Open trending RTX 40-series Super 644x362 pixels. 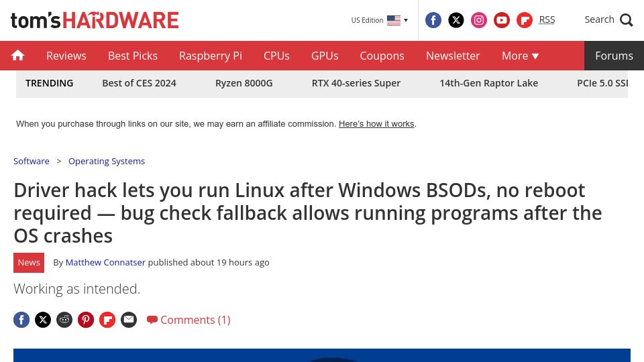[356, 83]
